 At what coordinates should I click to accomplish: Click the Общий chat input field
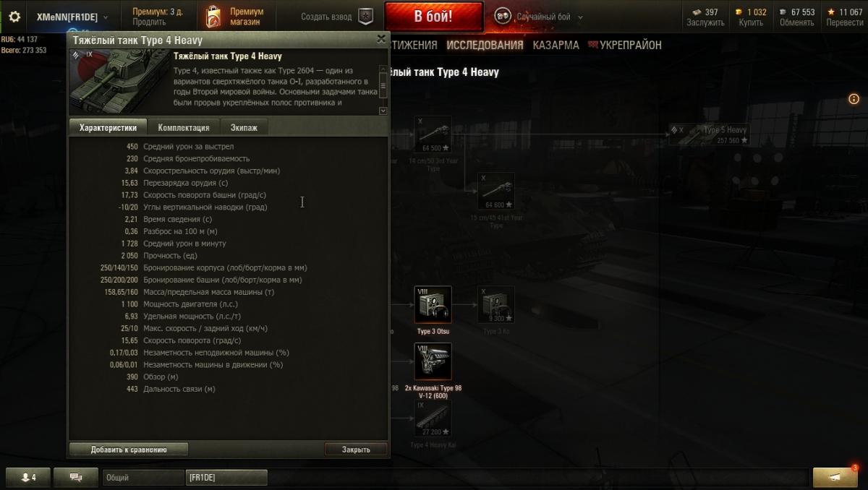(x=143, y=478)
